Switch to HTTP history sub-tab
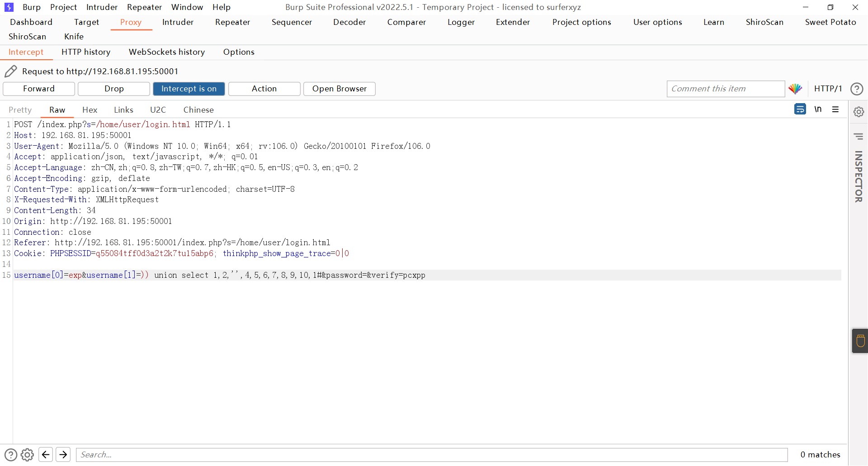Screen dimensions: 868x466 point(86,52)
